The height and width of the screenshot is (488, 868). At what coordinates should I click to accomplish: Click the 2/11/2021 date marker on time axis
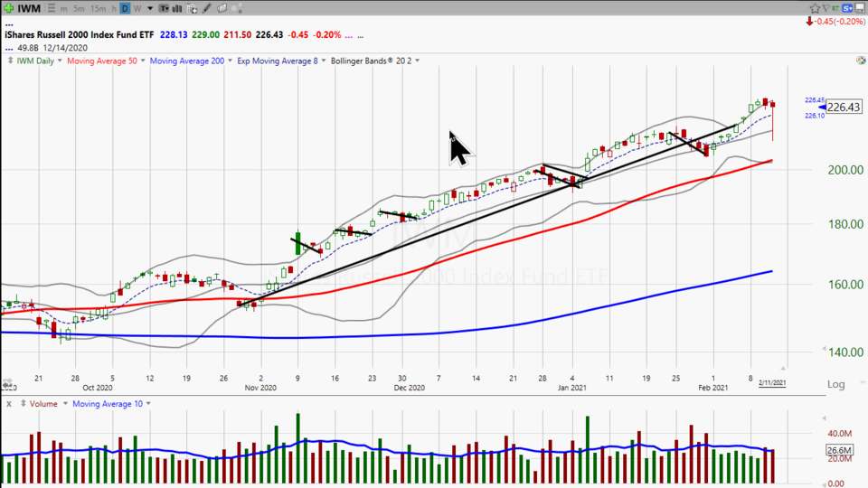(x=771, y=382)
